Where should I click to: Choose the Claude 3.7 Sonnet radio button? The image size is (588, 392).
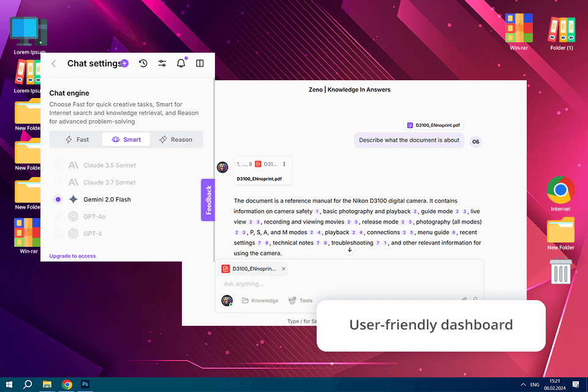point(58,183)
